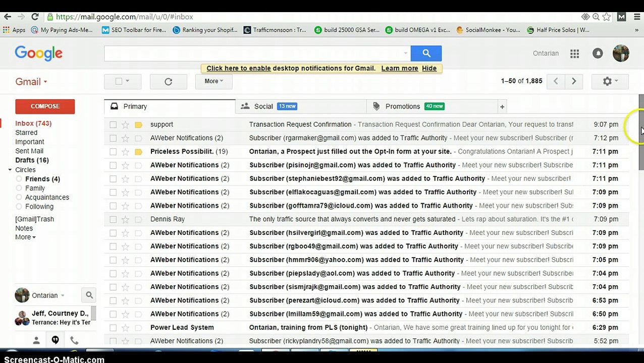The height and width of the screenshot is (363, 644).
Task: Tick the checkbox for the support email
Action: 113,125
